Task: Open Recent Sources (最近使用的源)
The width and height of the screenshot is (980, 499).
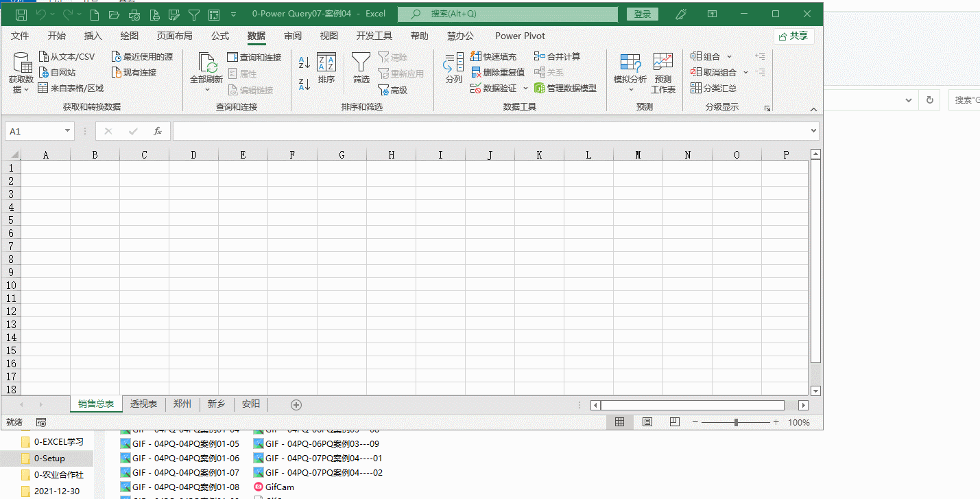Action: tap(142, 57)
